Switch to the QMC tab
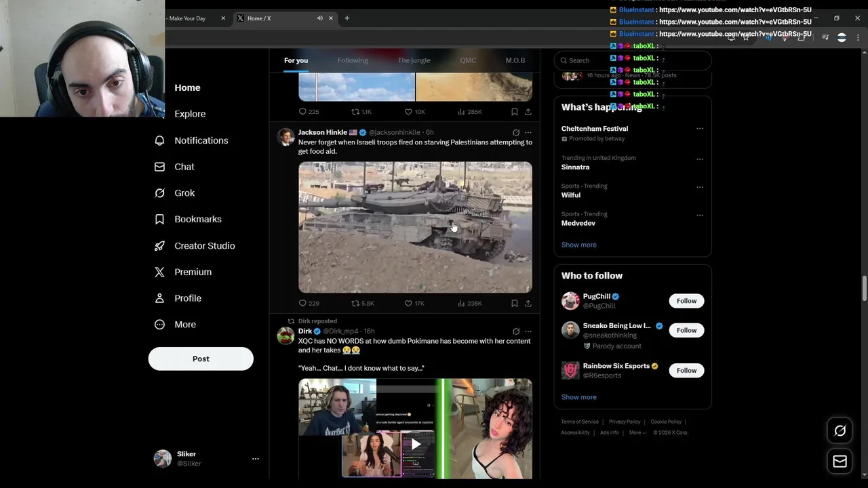 coord(468,60)
